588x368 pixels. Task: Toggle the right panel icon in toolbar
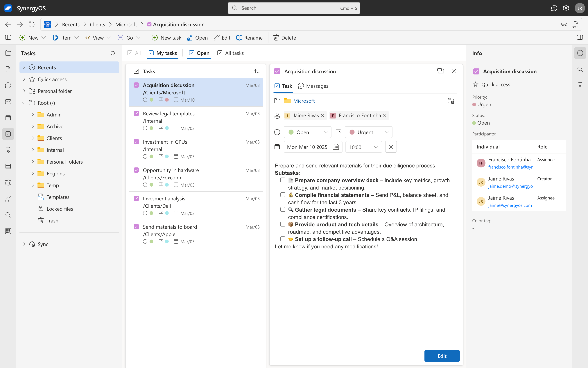580,38
